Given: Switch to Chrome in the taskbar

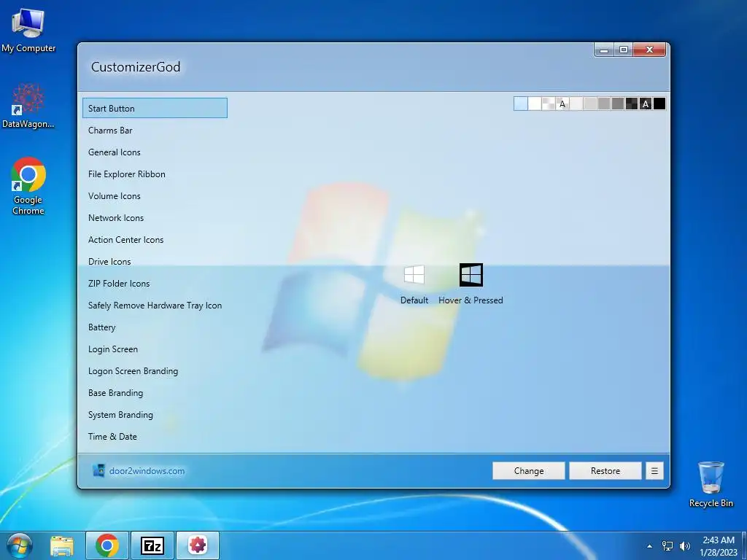Looking at the screenshot, I should click(x=107, y=545).
